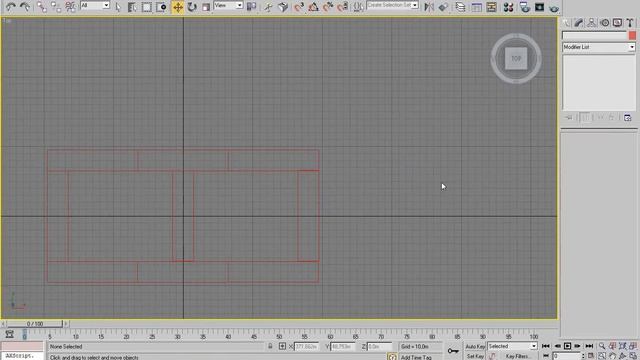
Task: Click the Quick Render teapot icon
Action: click(554, 7)
